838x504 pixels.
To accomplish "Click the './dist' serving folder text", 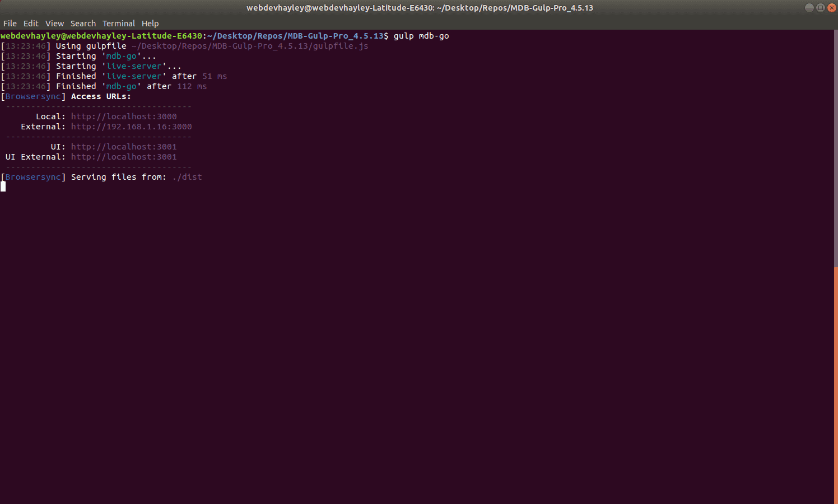I will pyautogui.click(x=187, y=177).
